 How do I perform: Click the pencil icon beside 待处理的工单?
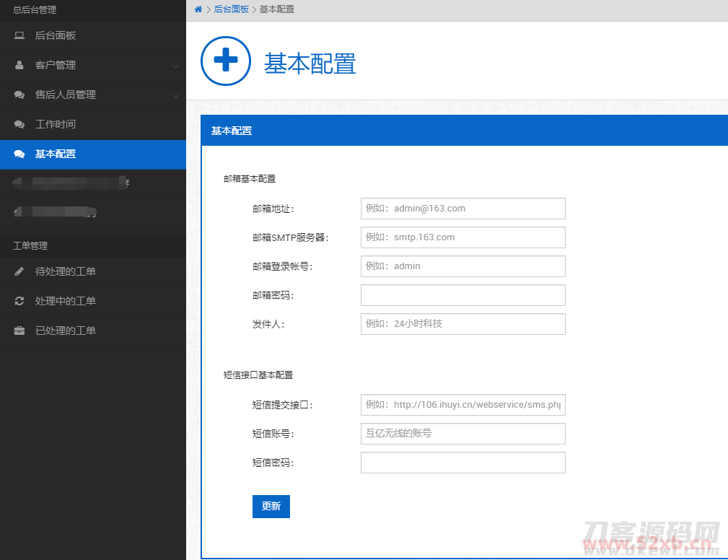(x=17, y=272)
